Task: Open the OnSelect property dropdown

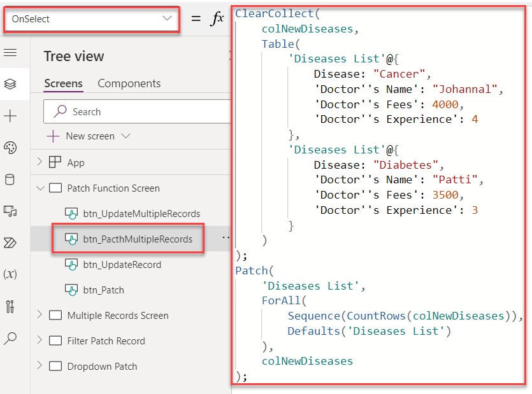Action: [x=91, y=19]
